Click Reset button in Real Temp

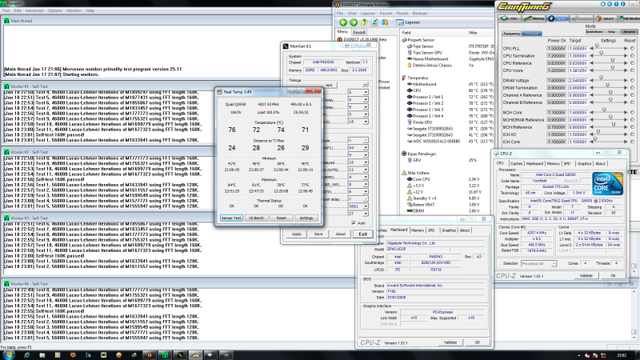pyautogui.click(x=281, y=218)
